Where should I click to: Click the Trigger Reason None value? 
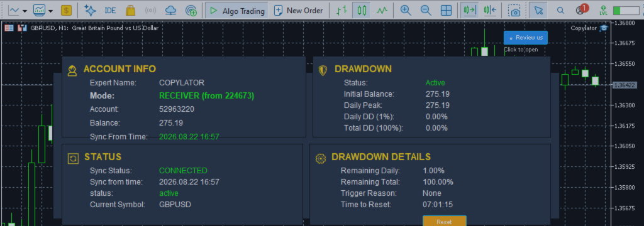tap(432, 193)
